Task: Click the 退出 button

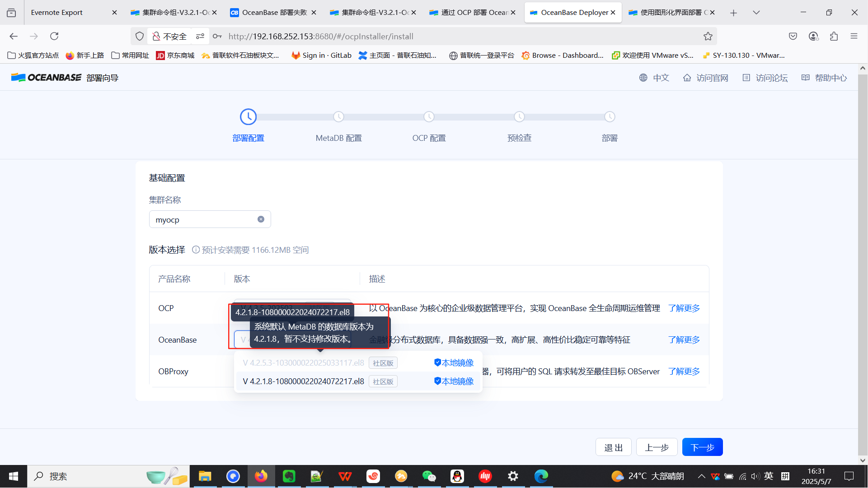Action: point(613,447)
